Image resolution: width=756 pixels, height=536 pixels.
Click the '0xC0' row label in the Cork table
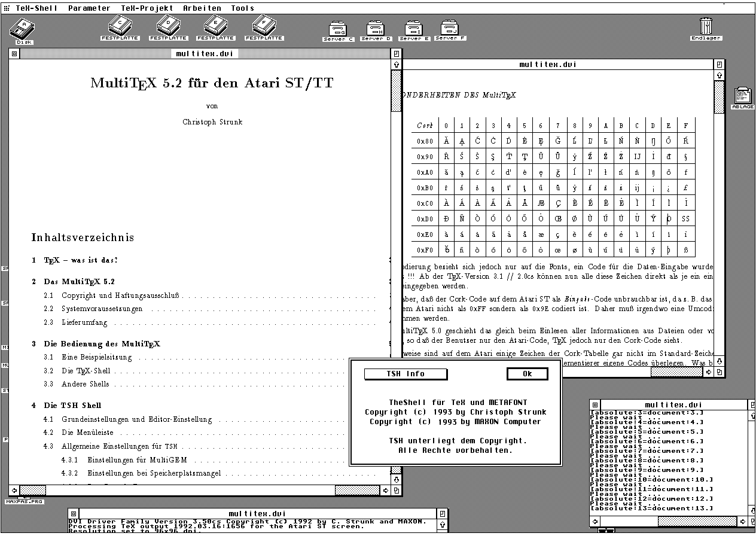[x=425, y=203]
